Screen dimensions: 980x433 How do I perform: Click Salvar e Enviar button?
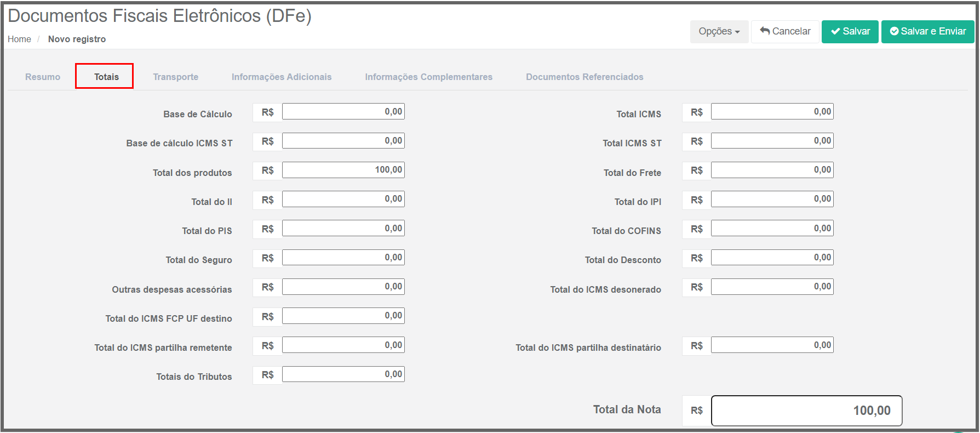click(x=927, y=32)
